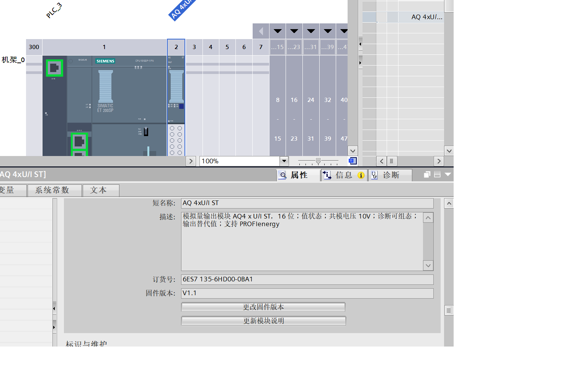
Task: Click the overview navigation icon beside zoom slider
Action: pyautogui.click(x=353, y=161)
